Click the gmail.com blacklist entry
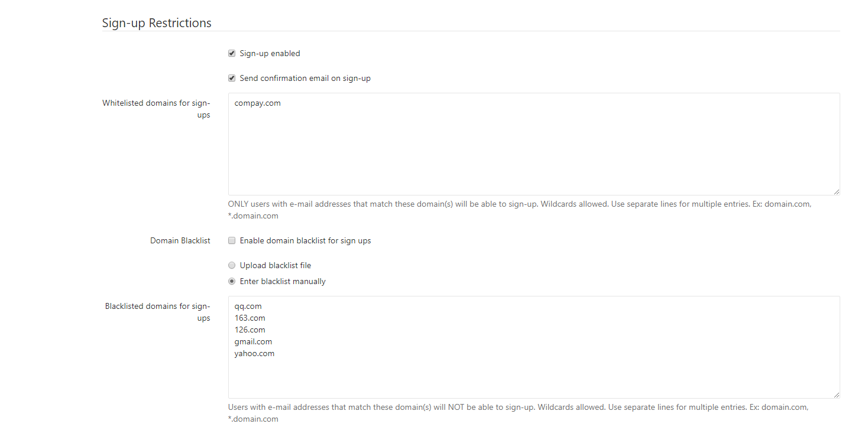This screenshot has height=427, width=868. pos(253,342)
